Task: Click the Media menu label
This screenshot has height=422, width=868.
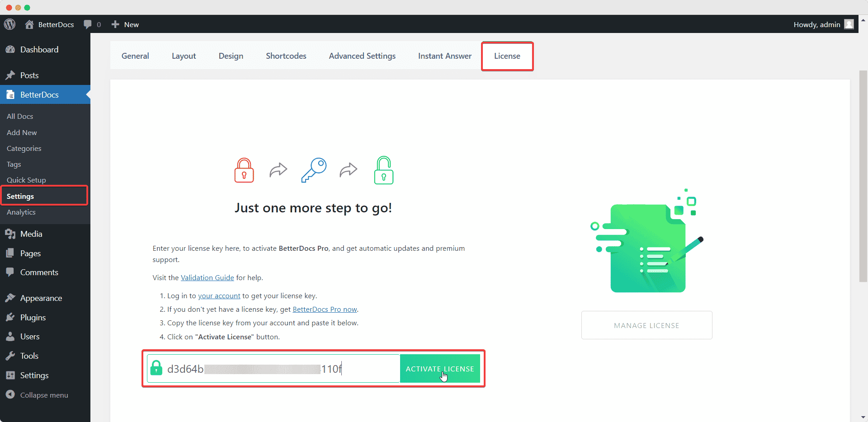Action: (x=31, y=234)
